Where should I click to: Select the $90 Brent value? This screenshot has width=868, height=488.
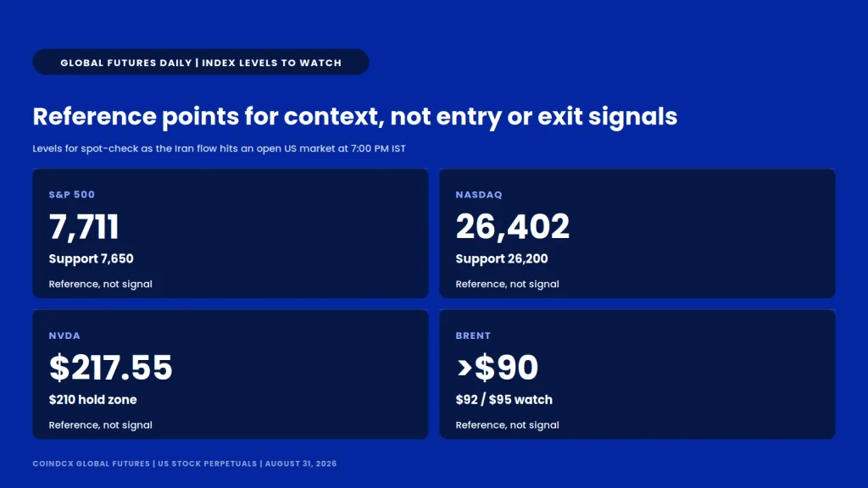click(x=506, y=368)
